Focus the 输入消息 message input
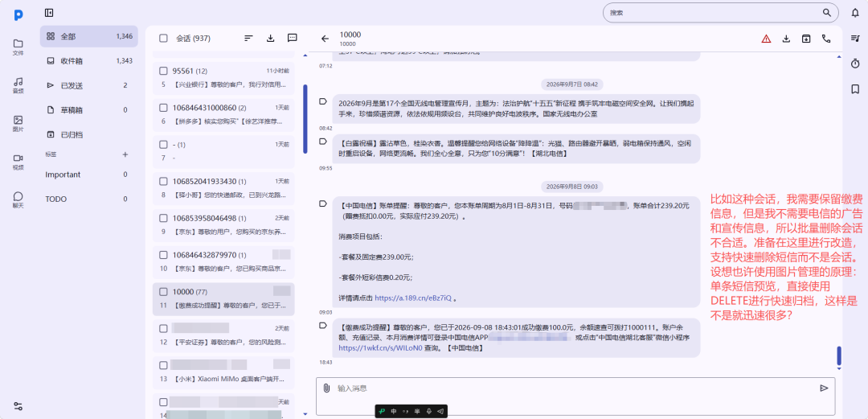The width and height of the screenshot is (868, 419). 575,396
